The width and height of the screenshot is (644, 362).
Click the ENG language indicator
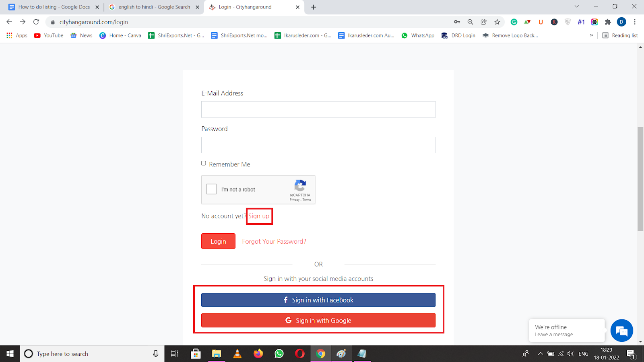[x=583, y=354]
